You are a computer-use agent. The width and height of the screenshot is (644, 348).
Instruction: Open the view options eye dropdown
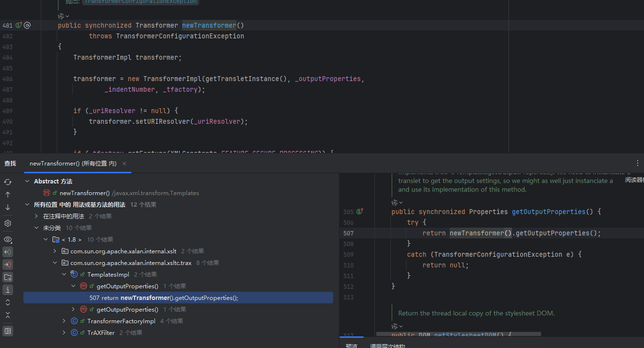pos(8,240)
